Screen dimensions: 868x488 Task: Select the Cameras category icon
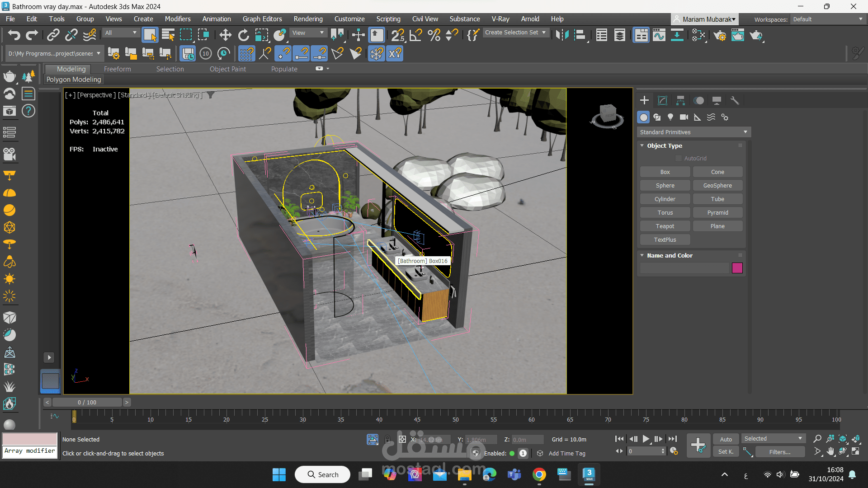point(684,117)
